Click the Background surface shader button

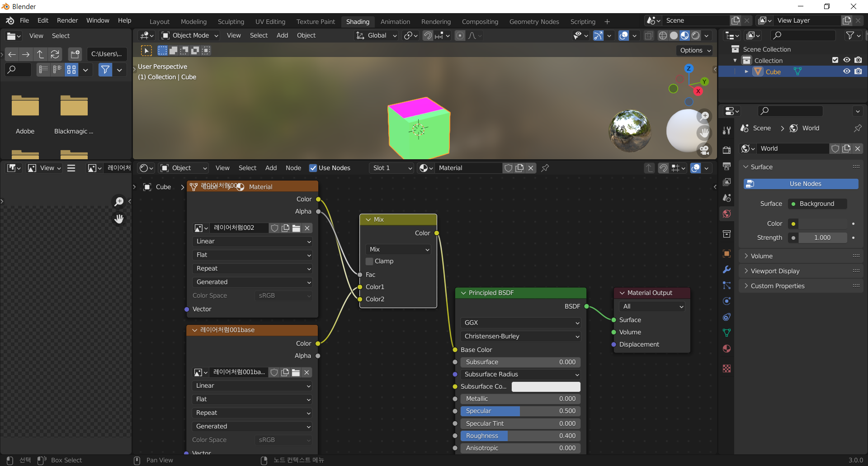tap(817, 204)
